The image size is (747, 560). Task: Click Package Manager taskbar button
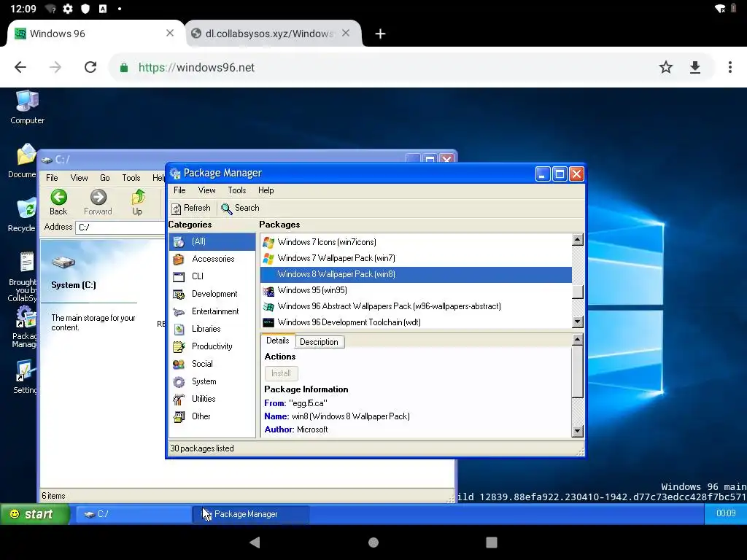251,514
